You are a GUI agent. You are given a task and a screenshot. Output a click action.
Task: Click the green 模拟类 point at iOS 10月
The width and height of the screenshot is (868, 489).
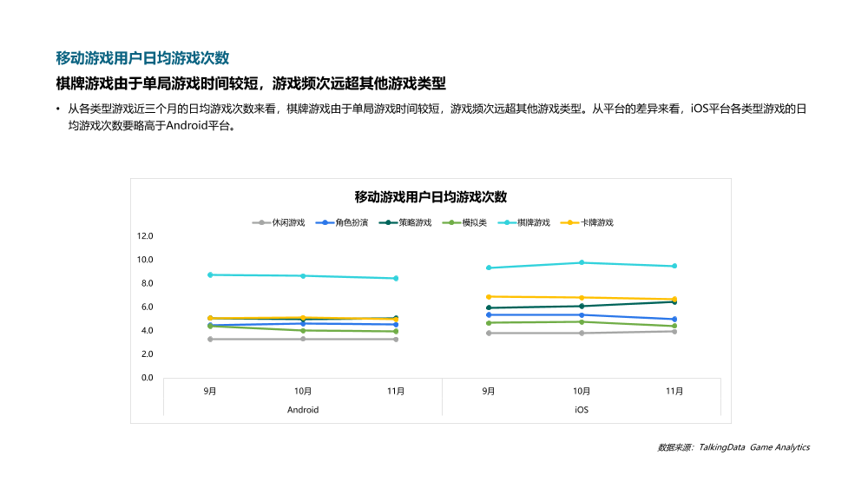[582, 322]
